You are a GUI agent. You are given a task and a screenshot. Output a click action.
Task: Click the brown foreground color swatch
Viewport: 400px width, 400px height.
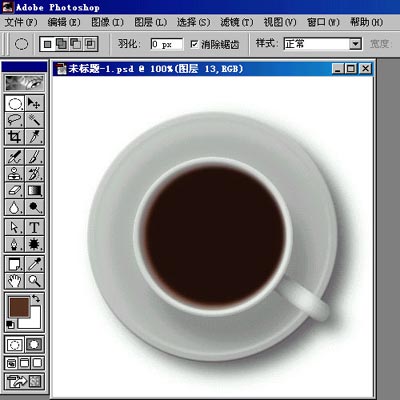coord(19,307)
